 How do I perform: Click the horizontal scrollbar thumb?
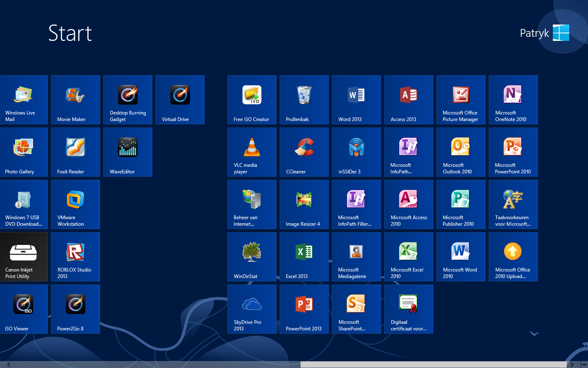433,364
